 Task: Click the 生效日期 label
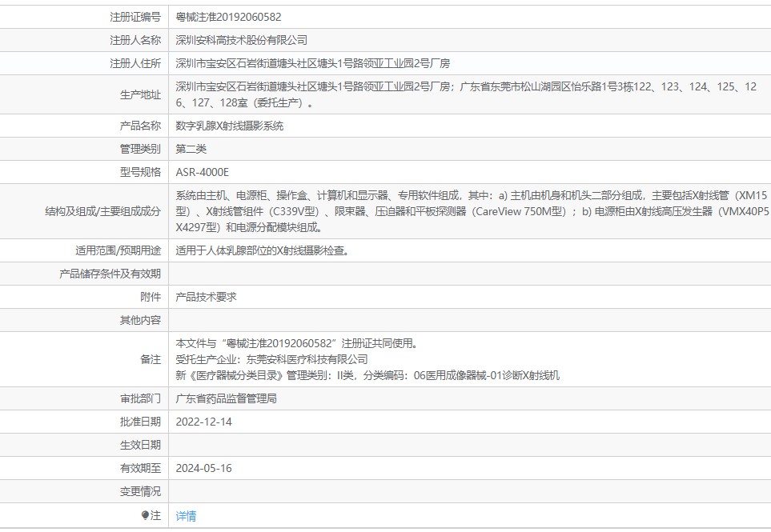[x=140, y=445]
